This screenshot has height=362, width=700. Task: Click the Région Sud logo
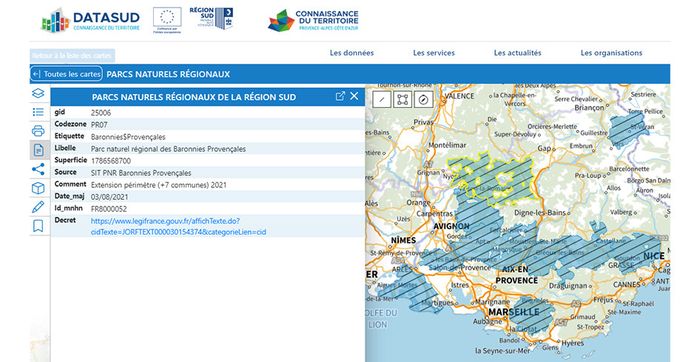[x=211, y=18]
